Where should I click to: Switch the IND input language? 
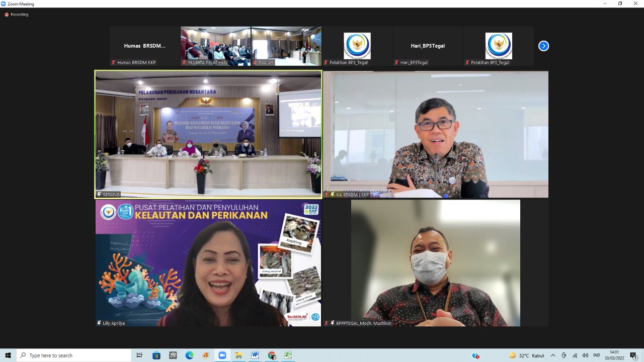point(597,355)
